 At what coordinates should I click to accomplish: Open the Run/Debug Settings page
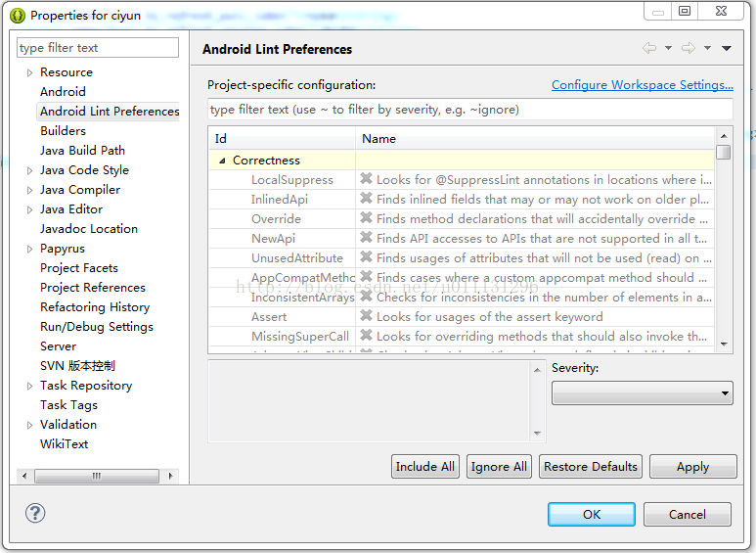click(x=97, y=327)
